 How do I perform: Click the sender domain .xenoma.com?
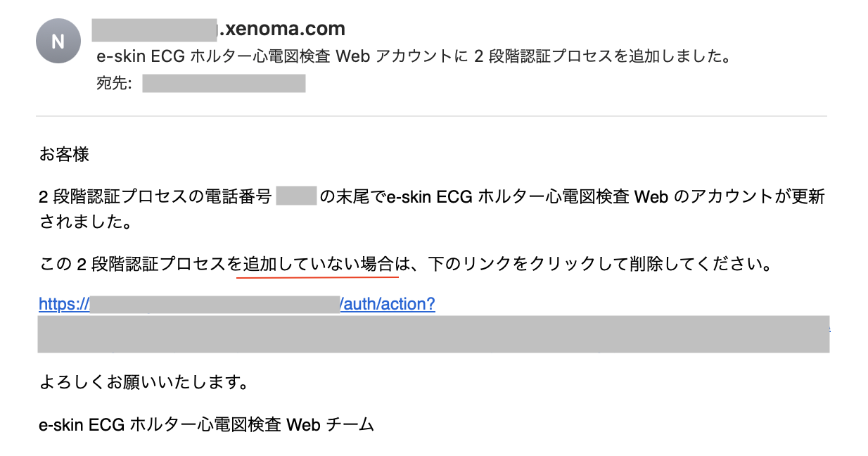[x=282, y=29]
